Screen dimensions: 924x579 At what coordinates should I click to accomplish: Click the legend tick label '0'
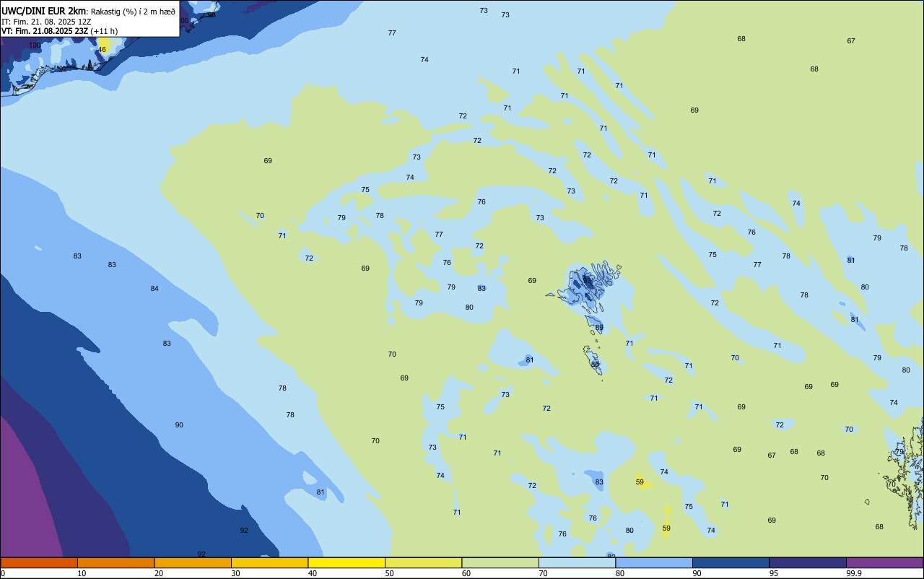pos(3,573)
